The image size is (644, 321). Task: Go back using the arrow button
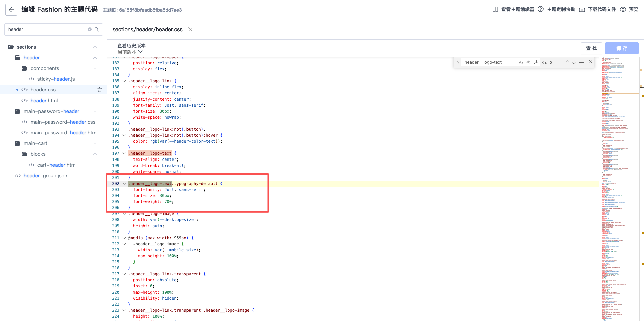pyautogui.click(x=11, y=10)
